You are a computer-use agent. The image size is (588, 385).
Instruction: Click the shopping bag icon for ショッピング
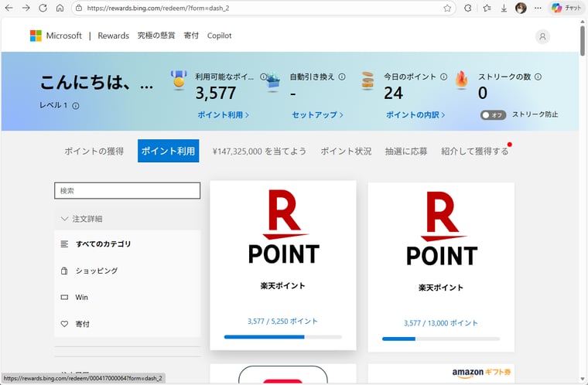(64, 271)
